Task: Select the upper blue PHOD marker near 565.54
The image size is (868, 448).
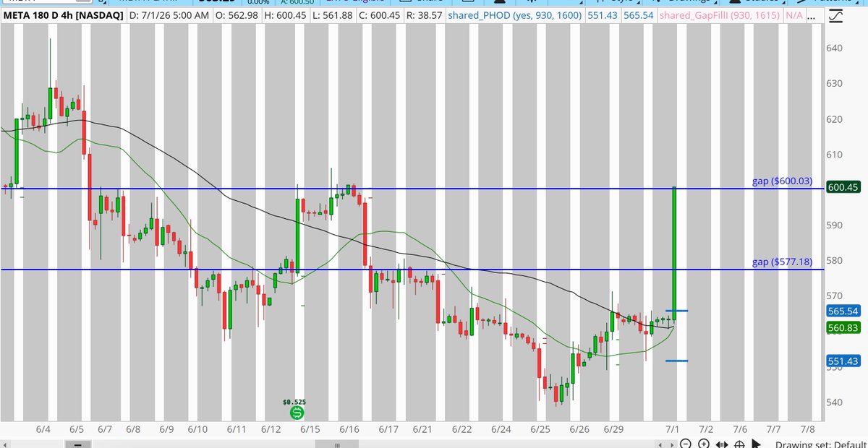Action: coord(676,311)
